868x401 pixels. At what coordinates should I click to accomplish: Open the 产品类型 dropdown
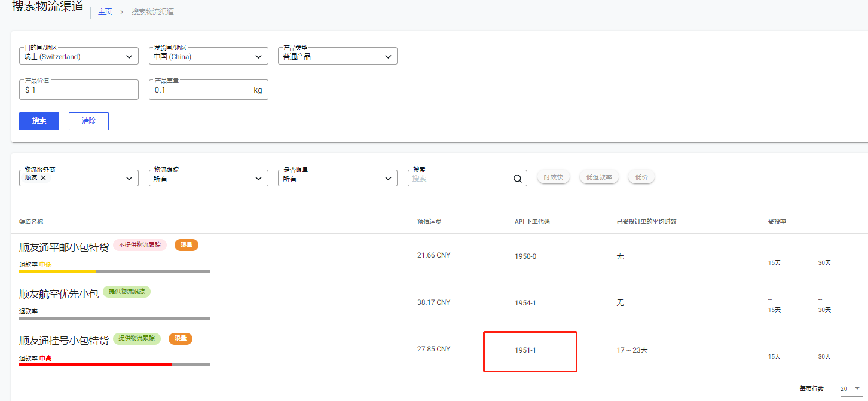coord(338,56)
